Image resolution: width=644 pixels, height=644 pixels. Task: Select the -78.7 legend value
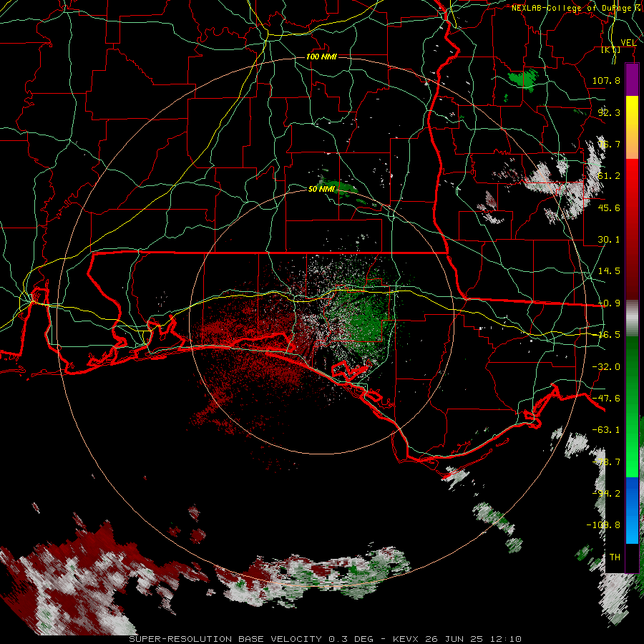(x=606, y=462)
